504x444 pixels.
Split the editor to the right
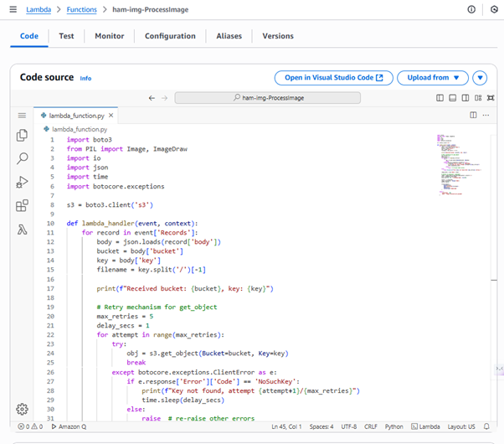pos(473,115)
